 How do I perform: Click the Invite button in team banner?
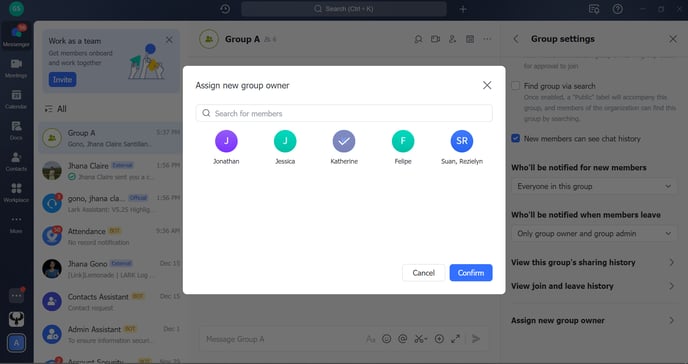pos(62,80)
